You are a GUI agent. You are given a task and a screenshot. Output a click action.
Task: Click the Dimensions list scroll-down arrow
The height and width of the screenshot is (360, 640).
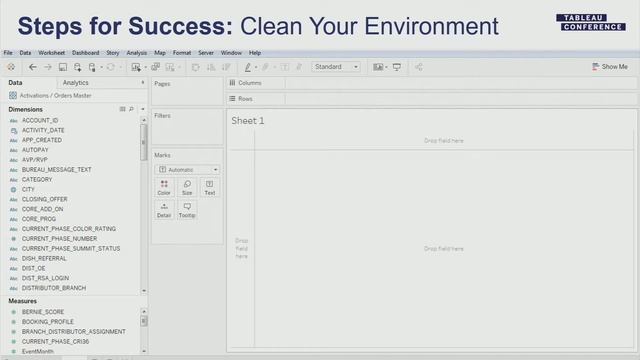[x=144, y=291]
